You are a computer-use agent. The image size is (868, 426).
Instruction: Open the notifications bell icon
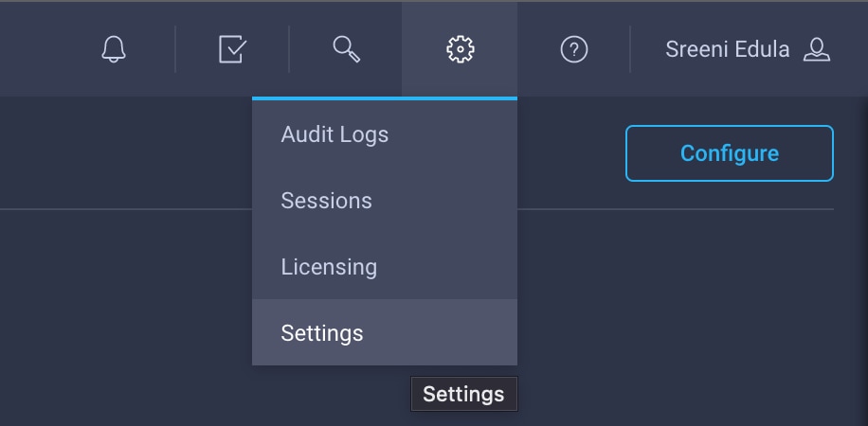click(x=114, y=49)
